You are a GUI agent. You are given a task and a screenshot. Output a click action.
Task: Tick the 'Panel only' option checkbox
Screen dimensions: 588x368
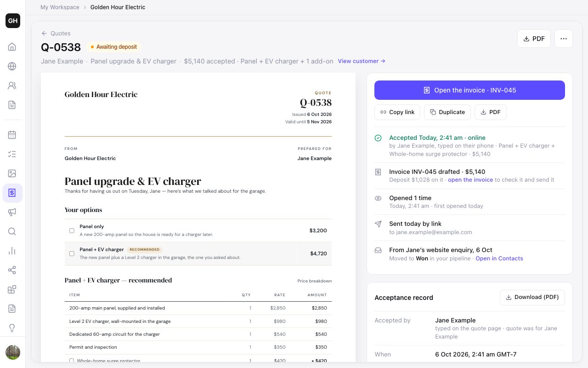pyautogui.click(x=72, y=230)
